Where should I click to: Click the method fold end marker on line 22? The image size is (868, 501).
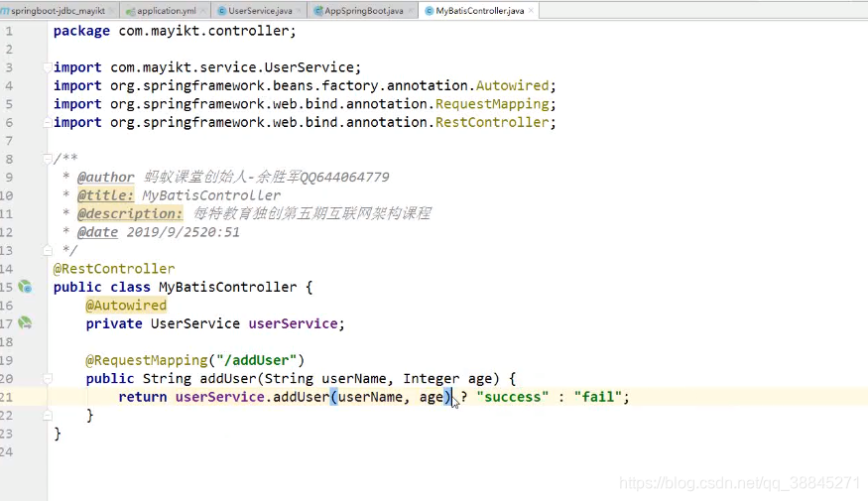coord(48,416)
